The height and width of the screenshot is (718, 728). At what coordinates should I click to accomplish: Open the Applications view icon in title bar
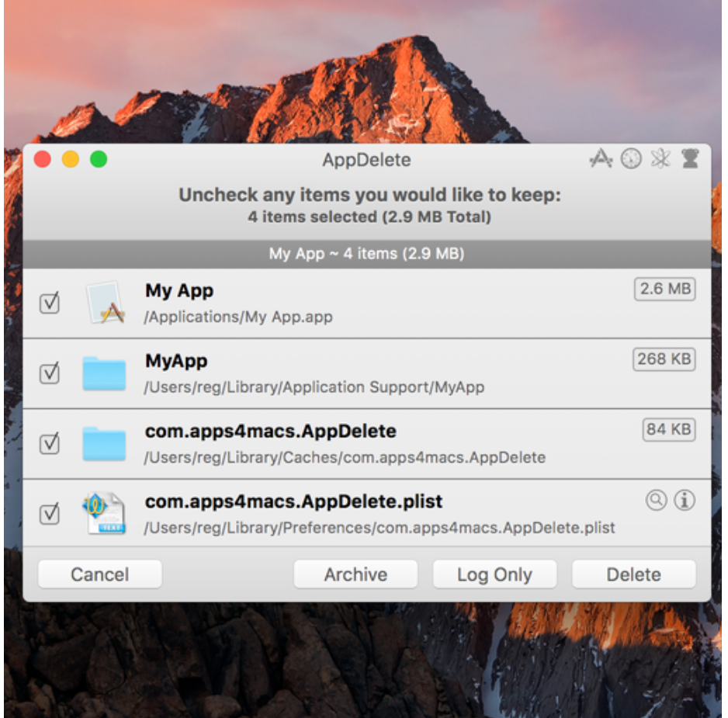pos(601,159)
